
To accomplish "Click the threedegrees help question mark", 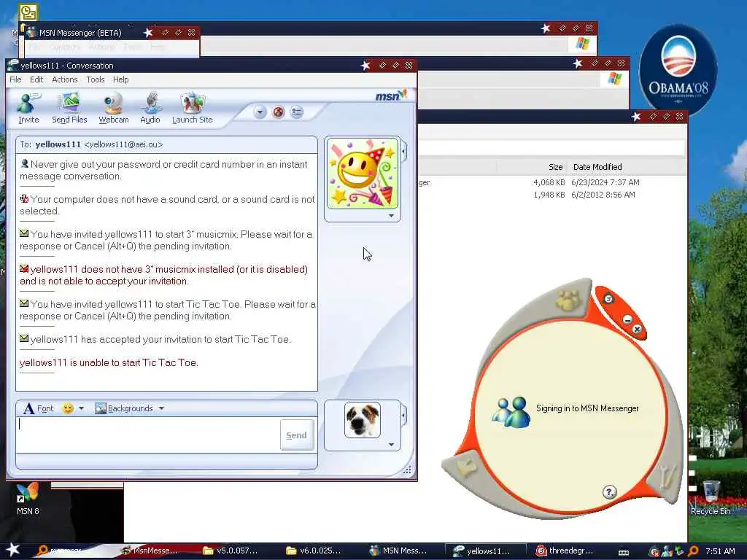I will click(610, 492).
